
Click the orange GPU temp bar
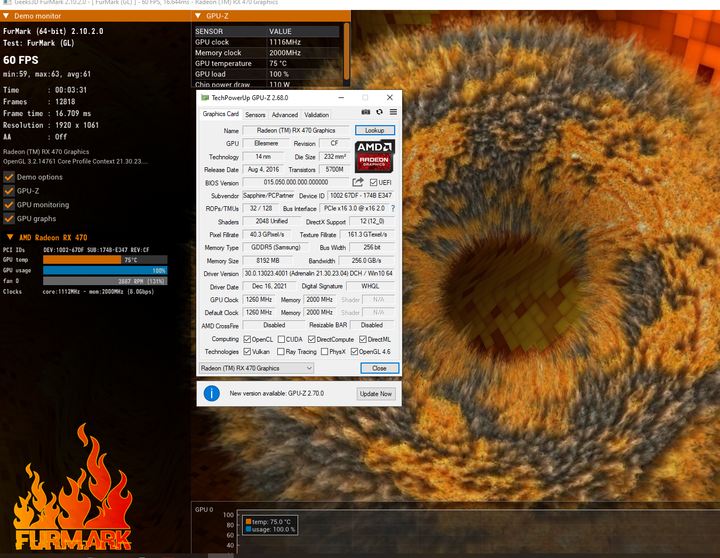click(82, 260)
